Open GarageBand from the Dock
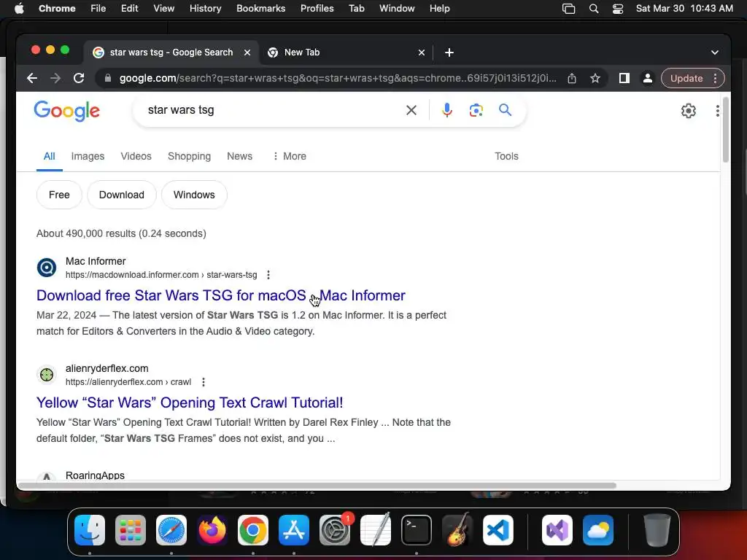This screenshot has height=560, width=747. 457,530
